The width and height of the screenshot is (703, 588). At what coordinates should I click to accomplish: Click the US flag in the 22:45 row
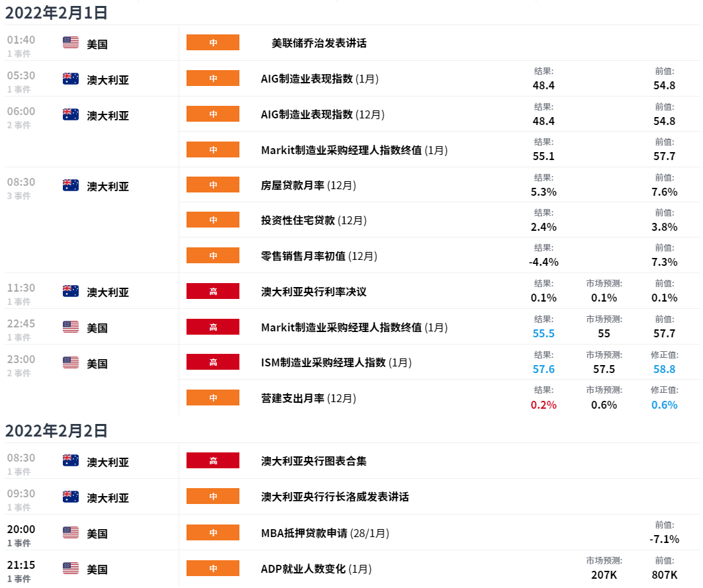point(70,327)
